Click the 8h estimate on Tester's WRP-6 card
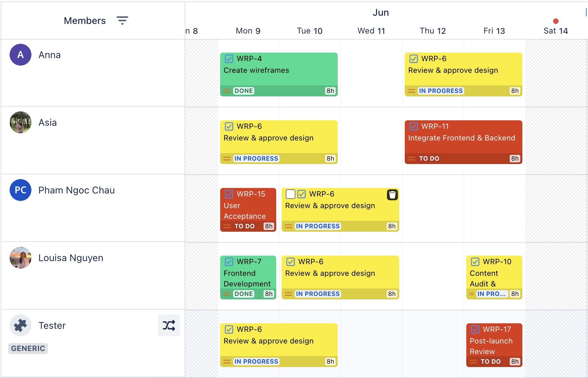The image size is (588, 378). pos(329,361)
